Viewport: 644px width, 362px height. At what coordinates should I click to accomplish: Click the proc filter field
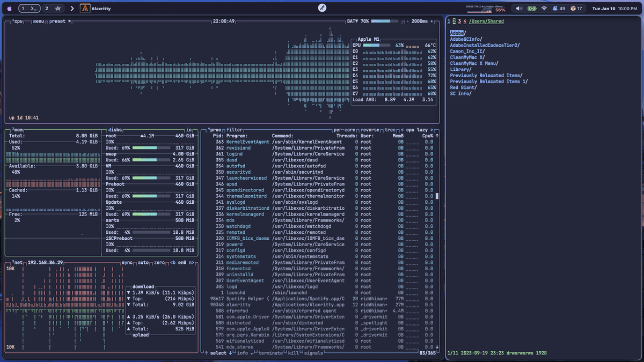(x=235, y=130)
